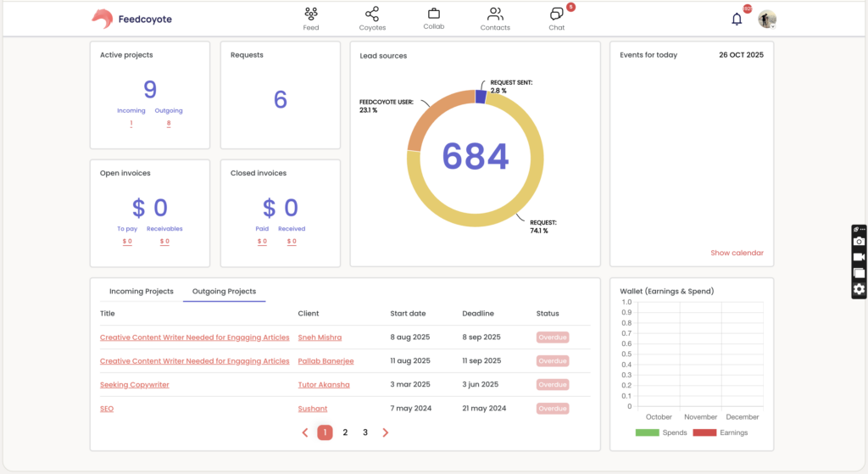Click the notifications bell icon

pyautogui.click(x=737, y=19)
